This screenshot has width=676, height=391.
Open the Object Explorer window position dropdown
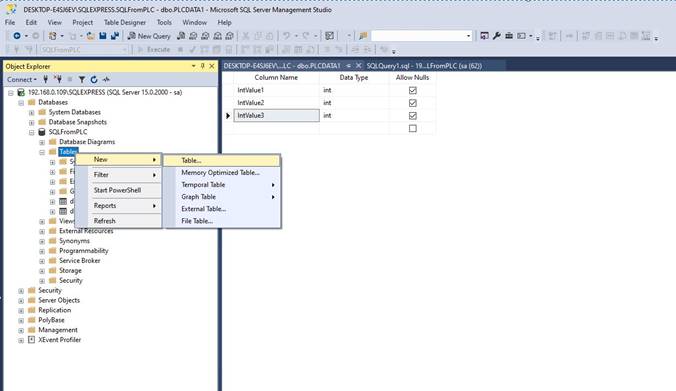pos(194,66)
